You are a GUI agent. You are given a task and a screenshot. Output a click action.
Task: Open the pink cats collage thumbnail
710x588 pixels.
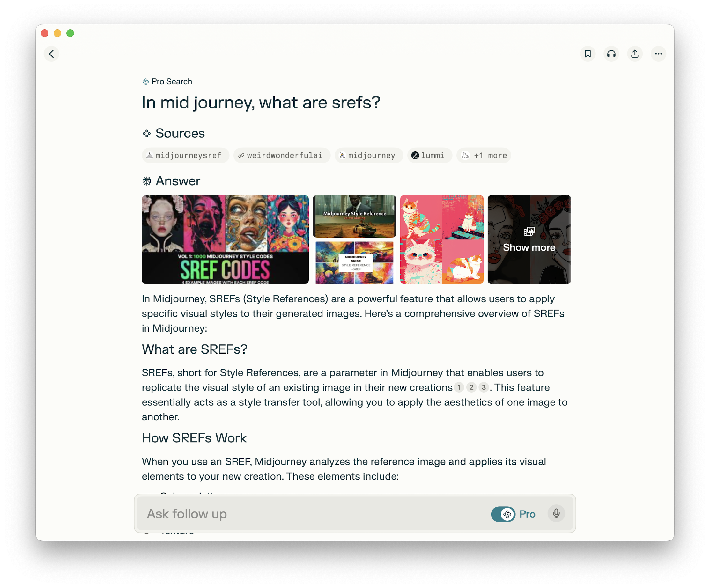441,239
